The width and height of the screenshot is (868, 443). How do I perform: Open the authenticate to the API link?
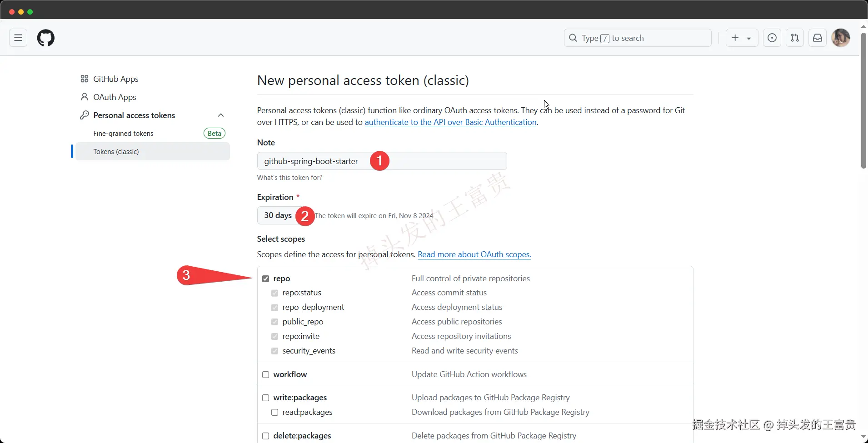click(450, 122)
